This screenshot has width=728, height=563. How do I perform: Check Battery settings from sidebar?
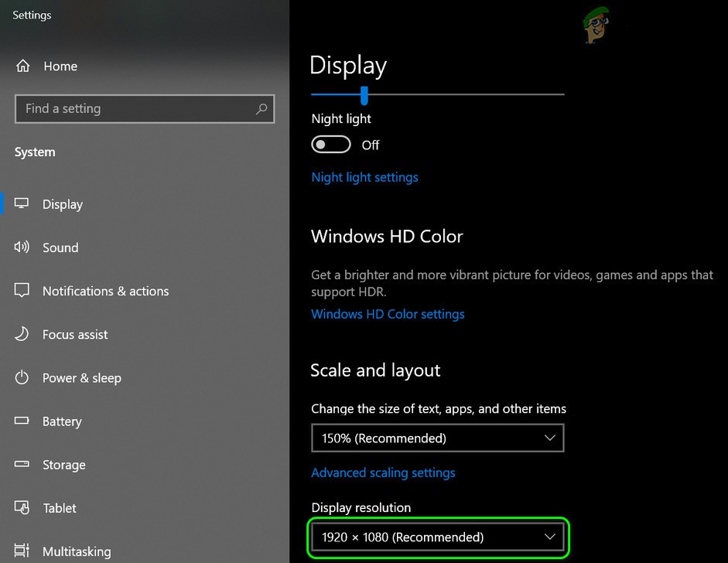tap(63, 421)
